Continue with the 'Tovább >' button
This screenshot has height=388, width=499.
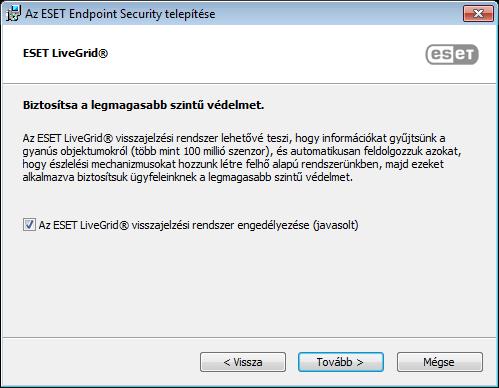coord(341,362)
